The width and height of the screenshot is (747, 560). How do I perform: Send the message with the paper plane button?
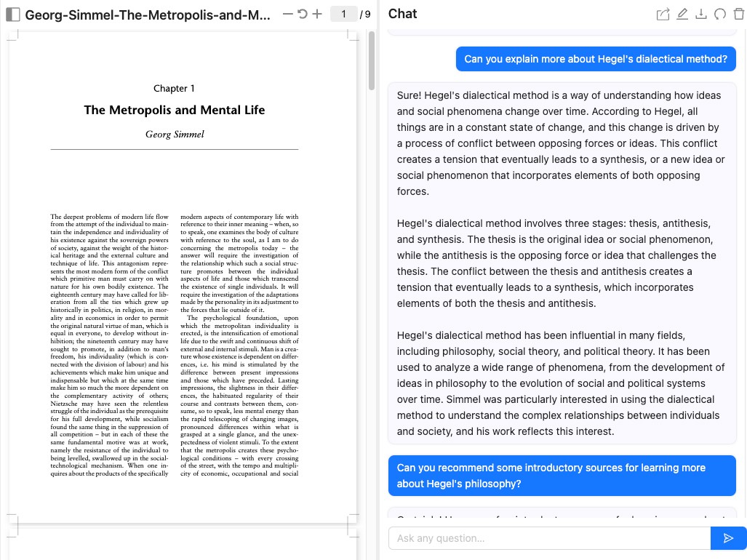[x=728, y=538]
